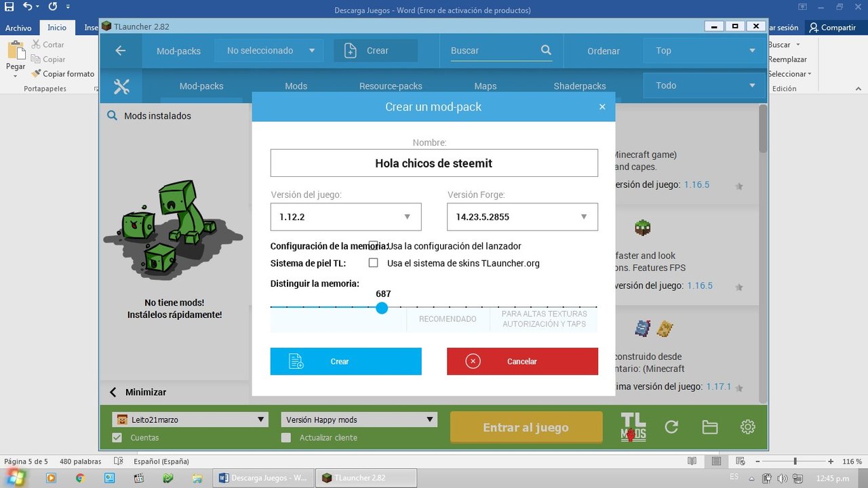The image size is (868, 488).
Task: Click the Word zoom slider handle
Action: (795, 462)
